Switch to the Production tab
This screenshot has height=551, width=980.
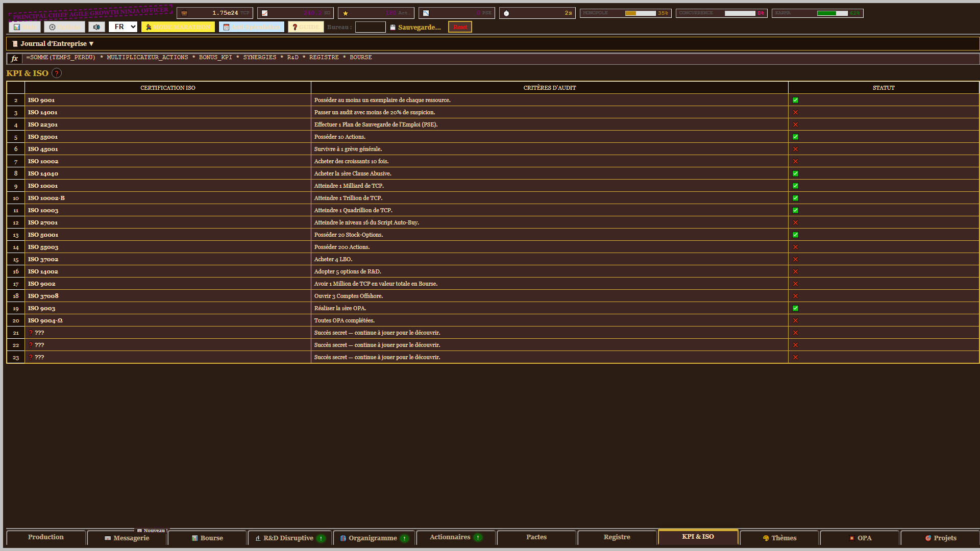[x=46, y=537]
